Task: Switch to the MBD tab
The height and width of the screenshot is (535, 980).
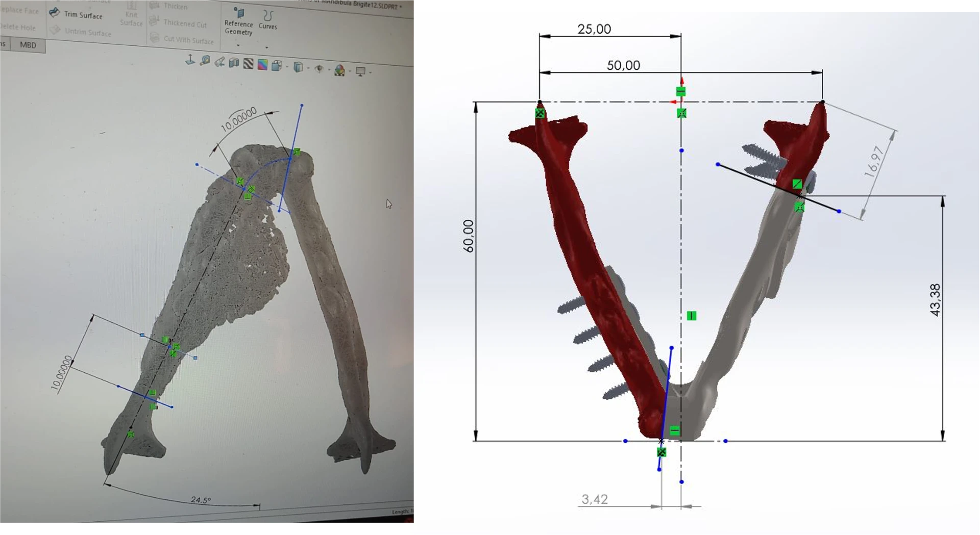Action: click(x=28, y=45)
